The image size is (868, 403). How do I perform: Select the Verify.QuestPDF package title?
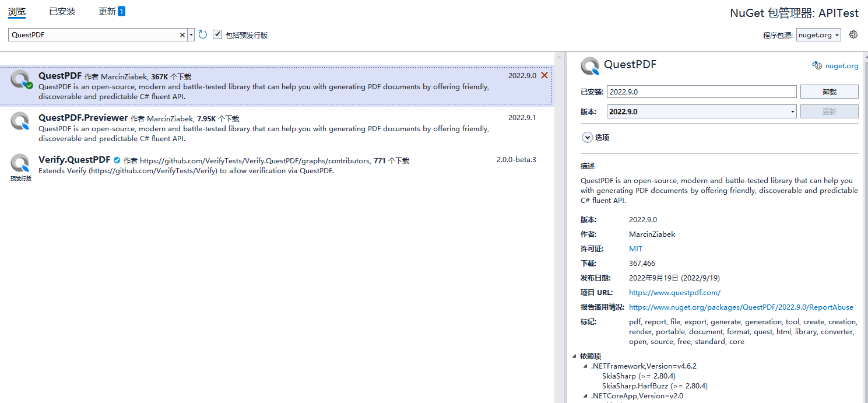[74, 160]
